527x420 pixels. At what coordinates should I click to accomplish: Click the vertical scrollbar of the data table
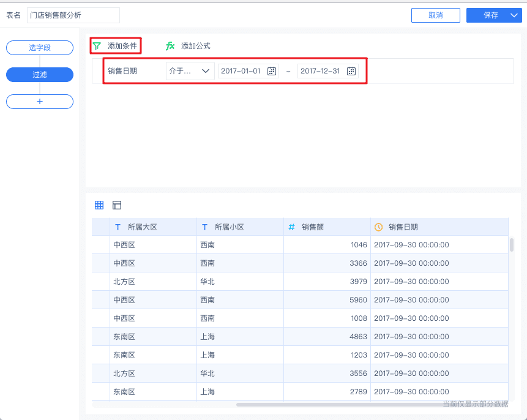512,245
